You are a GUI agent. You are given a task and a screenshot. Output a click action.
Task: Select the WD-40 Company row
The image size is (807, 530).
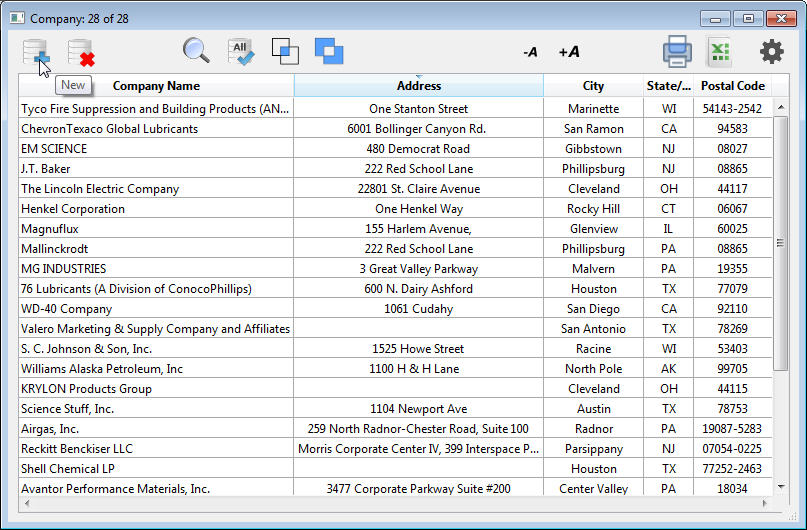click(x=156, y=309)
